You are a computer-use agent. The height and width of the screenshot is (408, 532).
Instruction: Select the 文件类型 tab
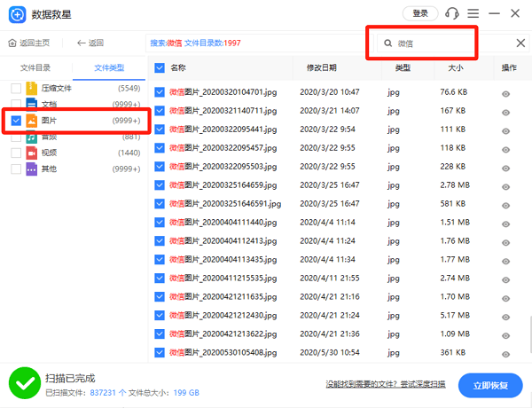pyautogui.click(x=109, y=67)
